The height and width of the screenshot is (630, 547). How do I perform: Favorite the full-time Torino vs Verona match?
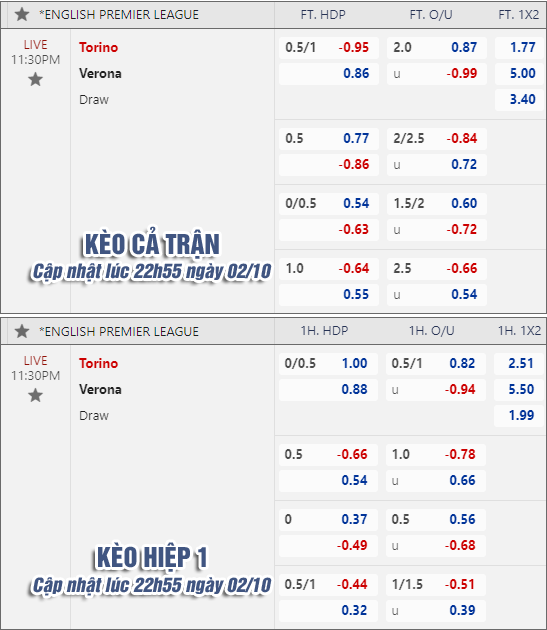pos(35,79)
